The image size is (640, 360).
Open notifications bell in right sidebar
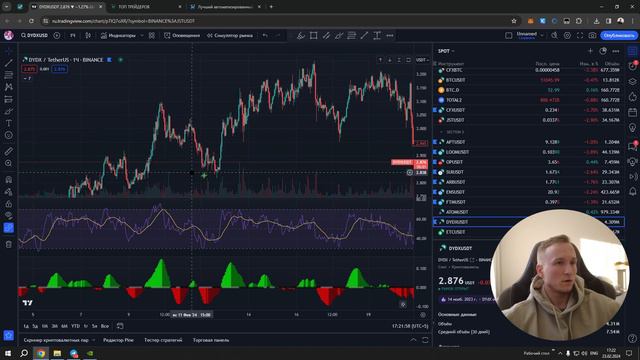pyautogui.click(x=633, y=191)
